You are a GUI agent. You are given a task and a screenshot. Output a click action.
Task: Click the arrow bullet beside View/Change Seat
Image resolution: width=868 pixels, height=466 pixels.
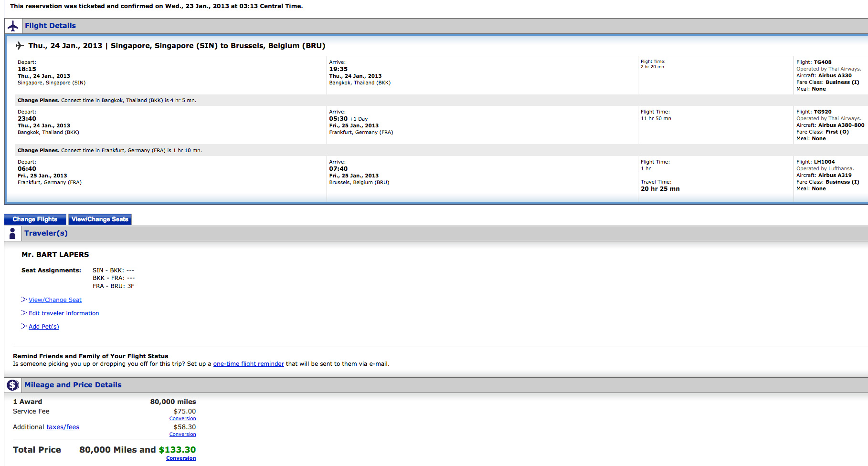pyautogui.click(x=24, y=300)
